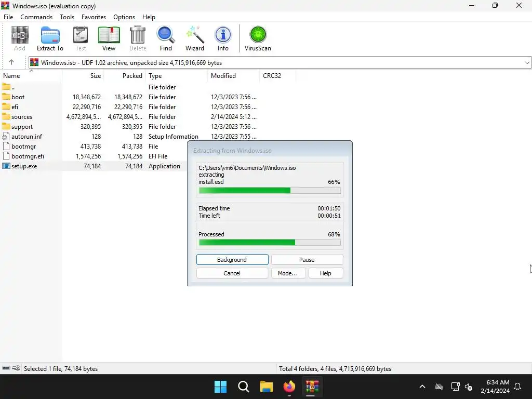This screenshot has width=532, height=399.
Task: Open the Favorites menu
Action: click(x=94, y=17)
